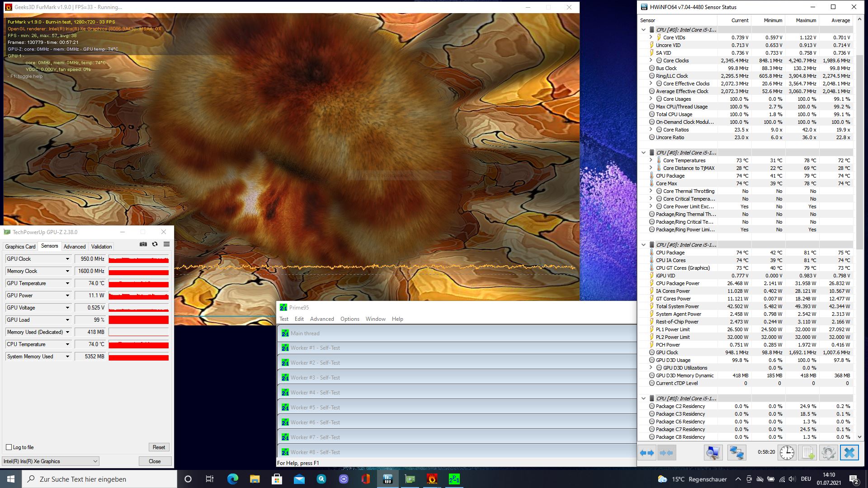Open Task View from taskbar
The image size is (868, 488).
pyautogui.click(x=210, y=479)
